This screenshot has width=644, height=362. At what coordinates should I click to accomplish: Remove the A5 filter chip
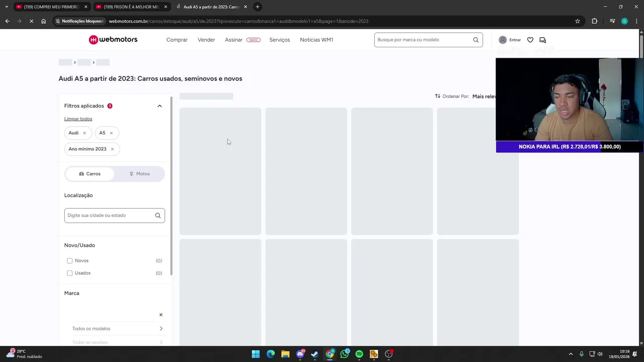click(x=111, y=133)
